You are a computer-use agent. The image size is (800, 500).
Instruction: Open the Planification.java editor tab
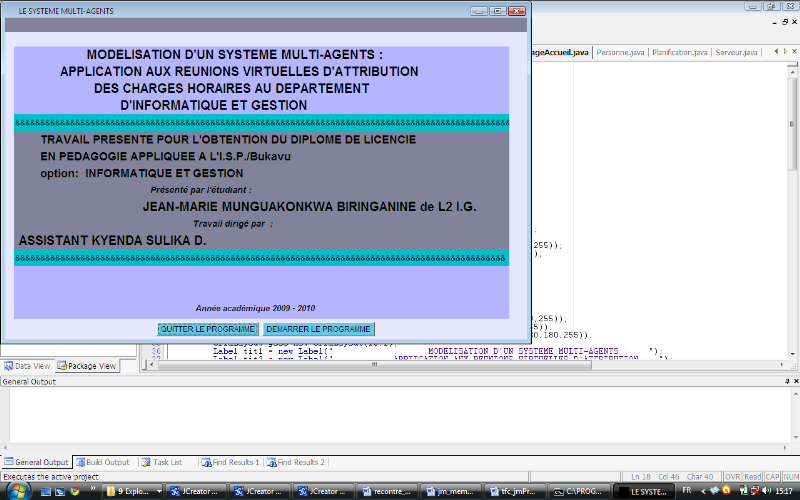click(680, 53)
